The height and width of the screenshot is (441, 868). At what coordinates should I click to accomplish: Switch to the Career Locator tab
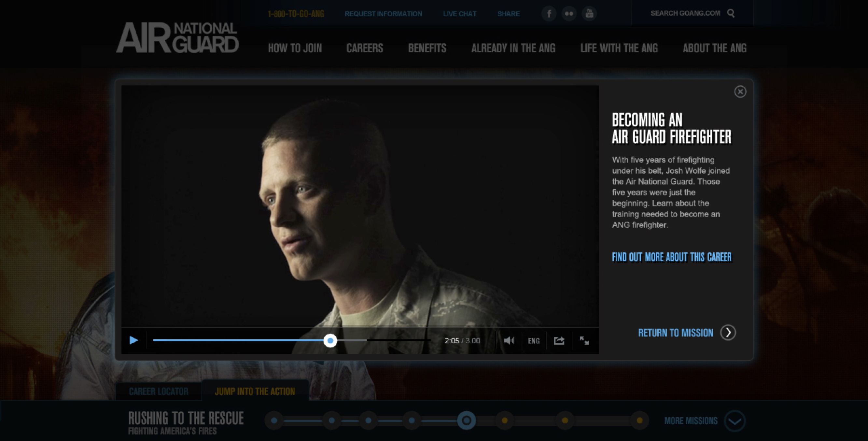point(159,391)
